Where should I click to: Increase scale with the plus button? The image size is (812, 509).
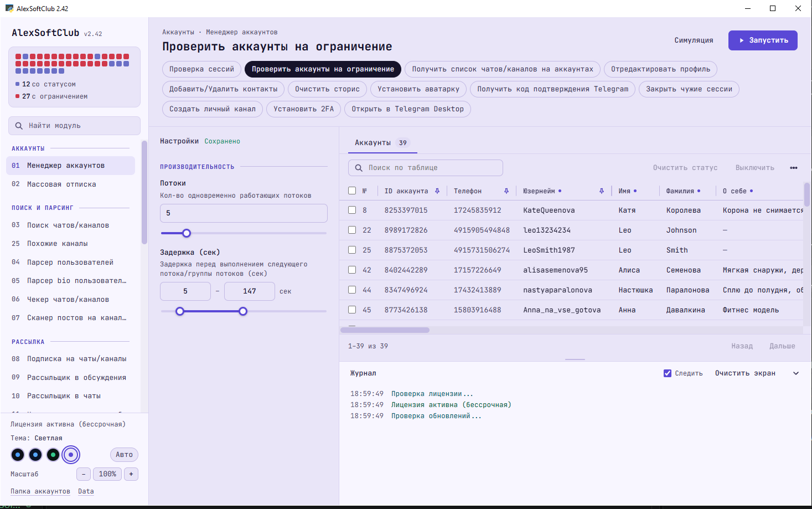click(x=131, y=474)
